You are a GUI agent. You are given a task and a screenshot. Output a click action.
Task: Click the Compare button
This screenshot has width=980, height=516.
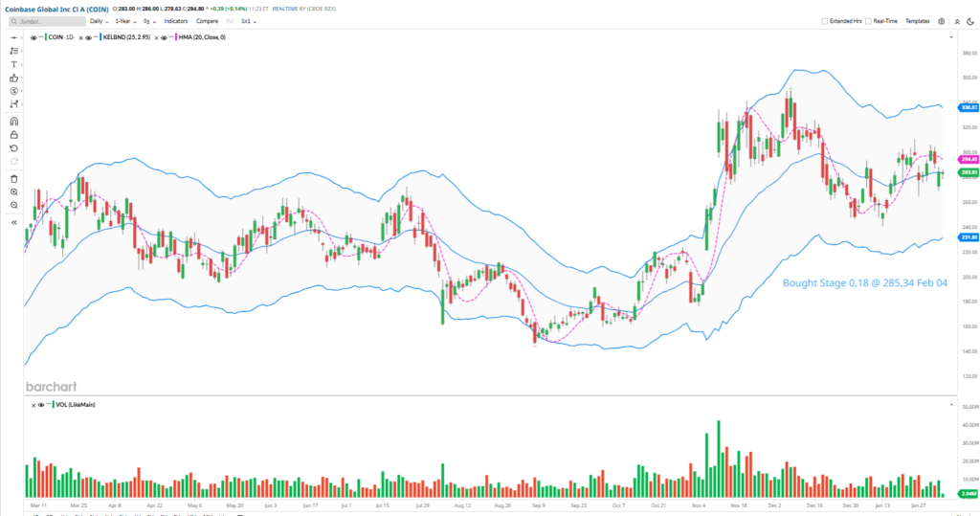(207, 20)
